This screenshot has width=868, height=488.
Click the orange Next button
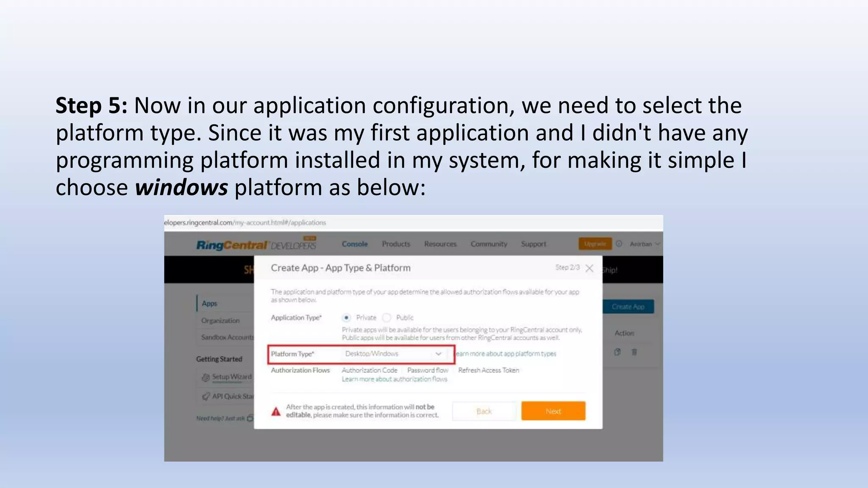click(x=553, y=411)
